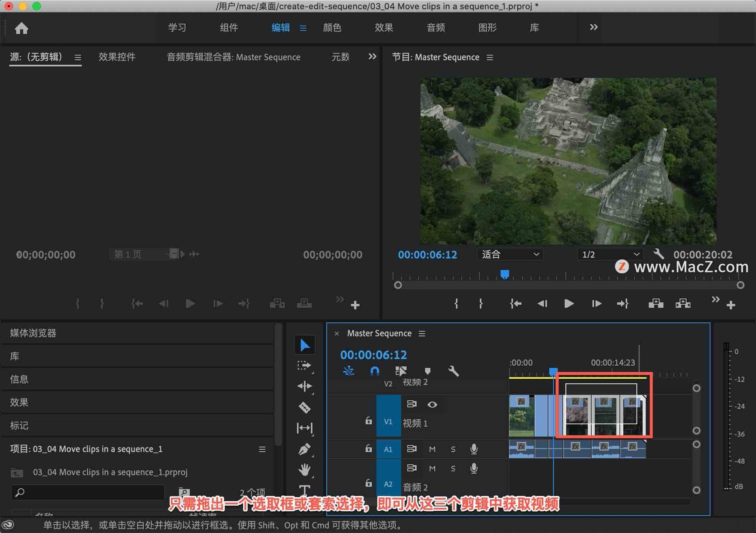Toggle the Snap magnet in timeline
The width and height of the screenshot is (756, 533).
(x=374, y=371)
